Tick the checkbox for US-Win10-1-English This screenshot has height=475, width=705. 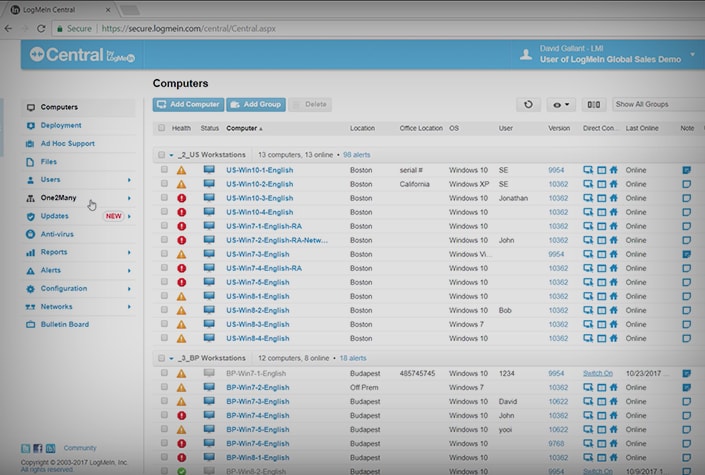coord(162,170)
